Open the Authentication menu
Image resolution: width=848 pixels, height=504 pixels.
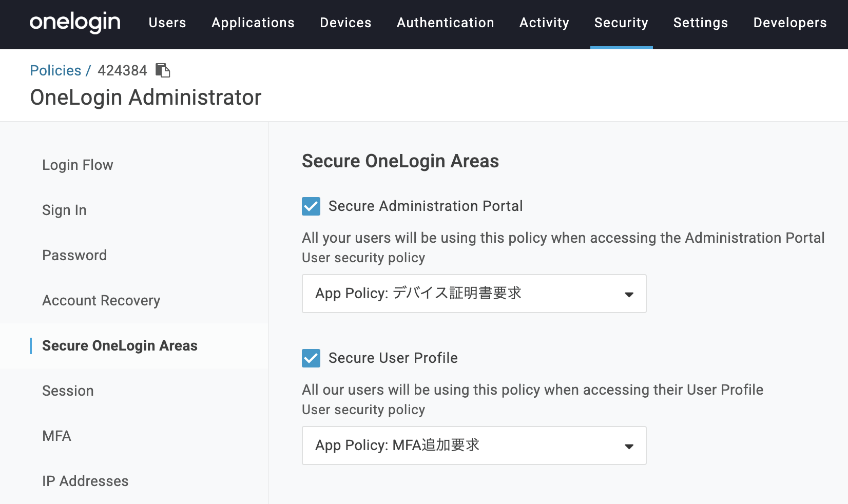(x=446, y=23)
